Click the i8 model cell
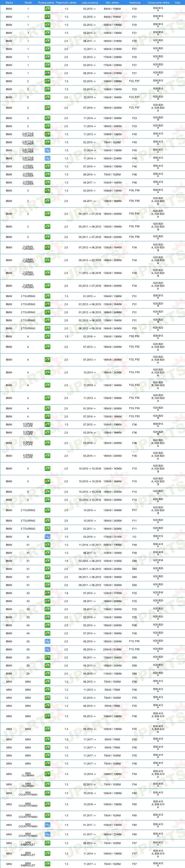The image size is (185, 868). 28,537
